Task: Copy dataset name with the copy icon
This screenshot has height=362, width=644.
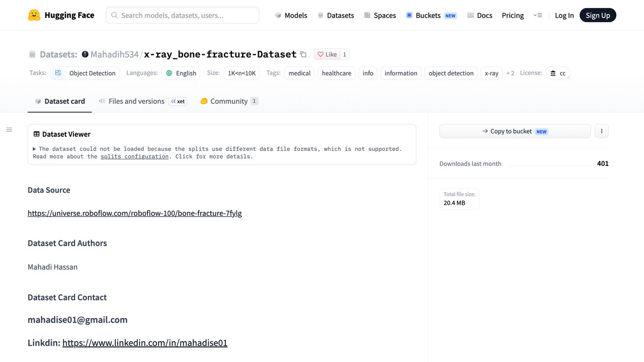Action: coord(303,54)
